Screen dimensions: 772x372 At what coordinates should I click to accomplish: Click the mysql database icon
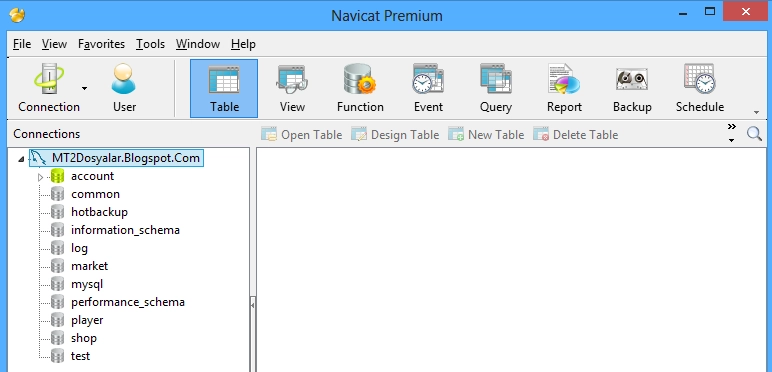click(58, 284)
